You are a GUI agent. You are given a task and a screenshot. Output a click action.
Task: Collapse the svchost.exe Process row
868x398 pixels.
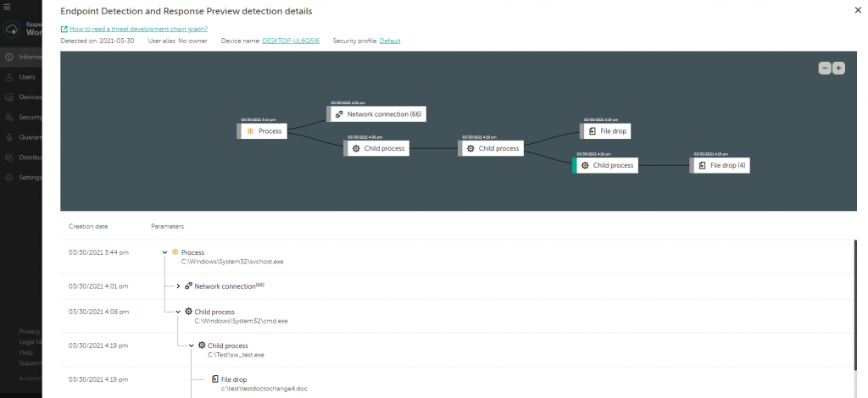tap(164, 252)
